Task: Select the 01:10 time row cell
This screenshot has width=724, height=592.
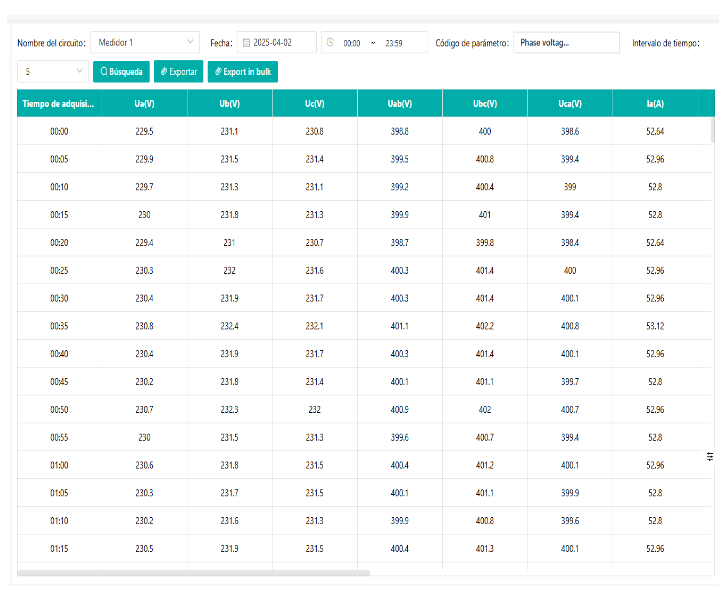Action: (x=59, y=521)
